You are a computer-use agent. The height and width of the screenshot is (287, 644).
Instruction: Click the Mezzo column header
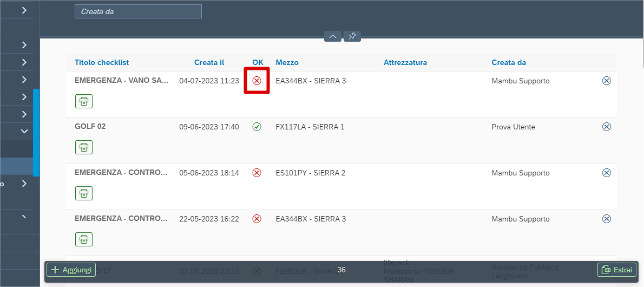287,62
